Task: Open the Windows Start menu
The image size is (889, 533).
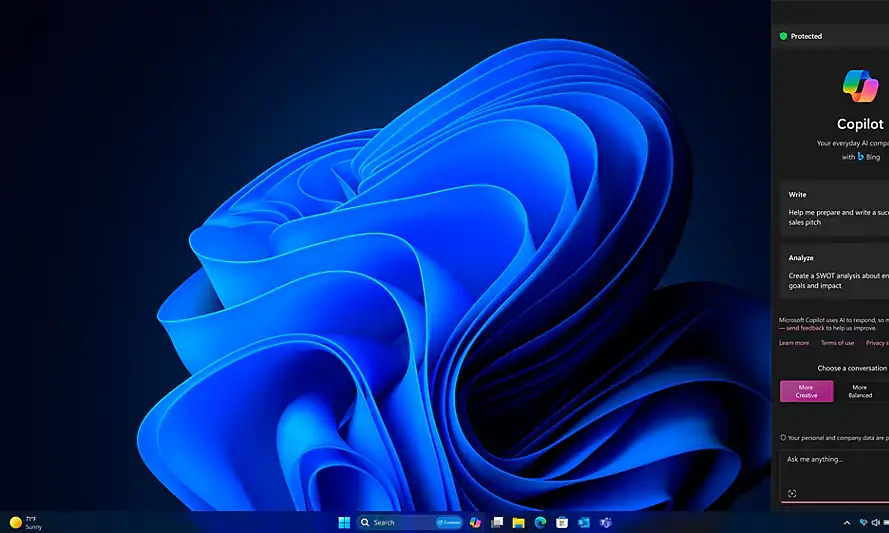Action: point(344,522)
